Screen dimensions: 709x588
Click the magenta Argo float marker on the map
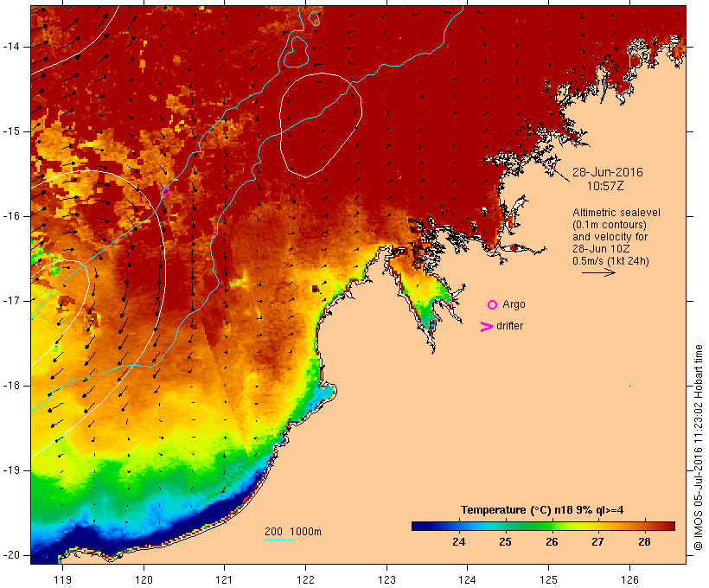[x=165, y=192]
